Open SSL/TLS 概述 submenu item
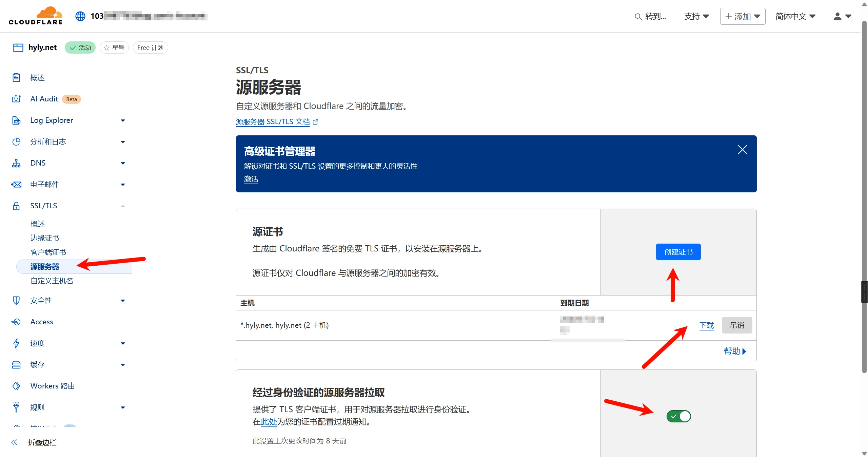Viewport: 868px width, 457px height. [38, 224]
